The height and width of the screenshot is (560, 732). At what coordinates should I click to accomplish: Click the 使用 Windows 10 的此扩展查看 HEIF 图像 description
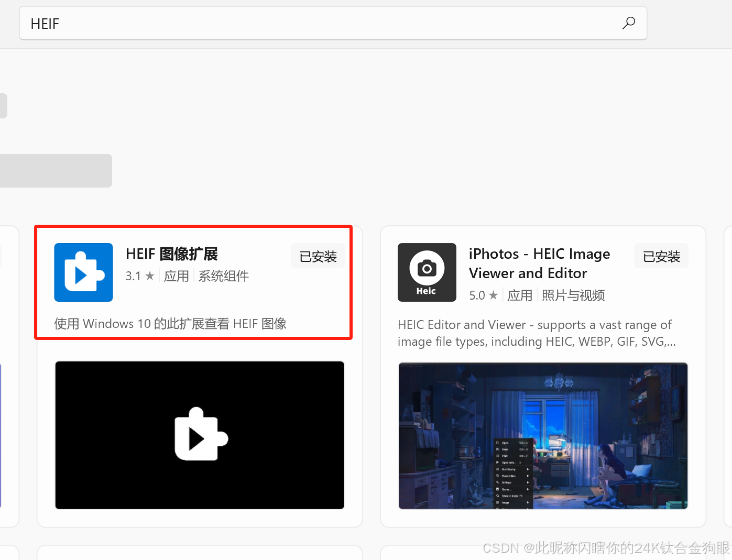pyautogui.click(x=170, y=324)
